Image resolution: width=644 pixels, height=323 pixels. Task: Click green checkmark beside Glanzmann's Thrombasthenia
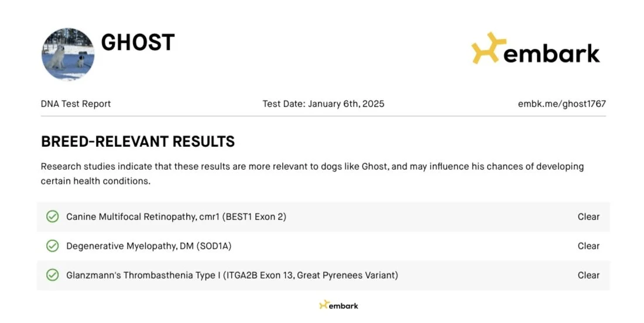(53, 275)
